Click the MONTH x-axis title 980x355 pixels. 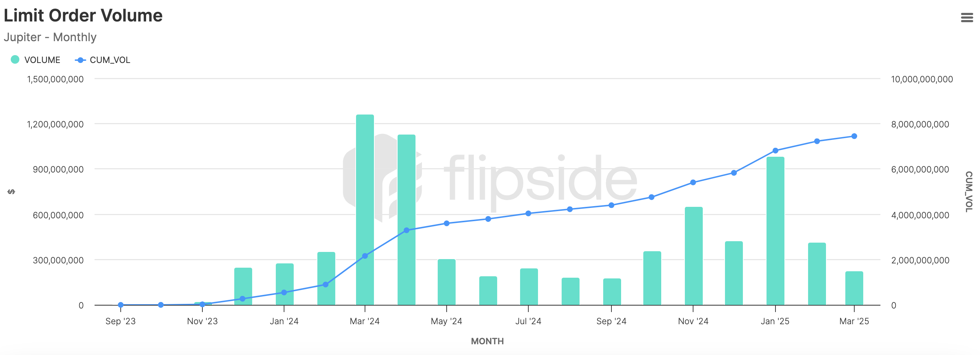pyautogui.click(x=487, y=341)
